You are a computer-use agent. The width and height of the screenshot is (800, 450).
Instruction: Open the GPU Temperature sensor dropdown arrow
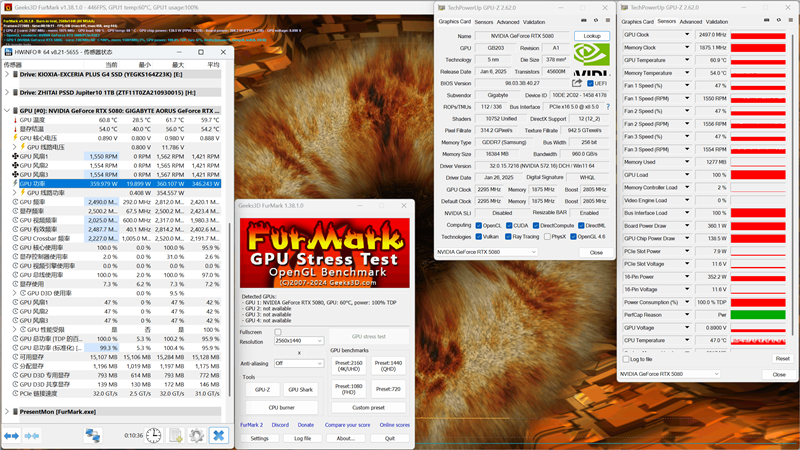[687, 60]
